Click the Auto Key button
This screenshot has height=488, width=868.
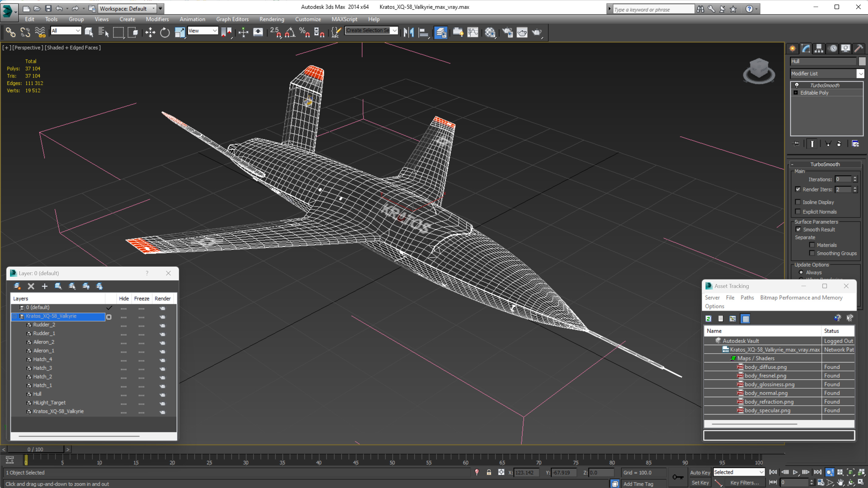coord(700,472)
